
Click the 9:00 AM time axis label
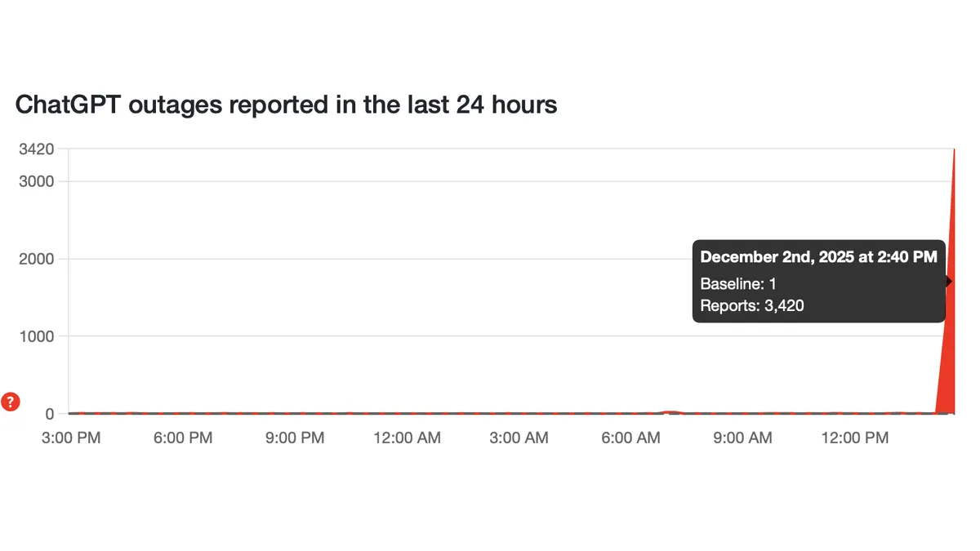pos(742,438)
